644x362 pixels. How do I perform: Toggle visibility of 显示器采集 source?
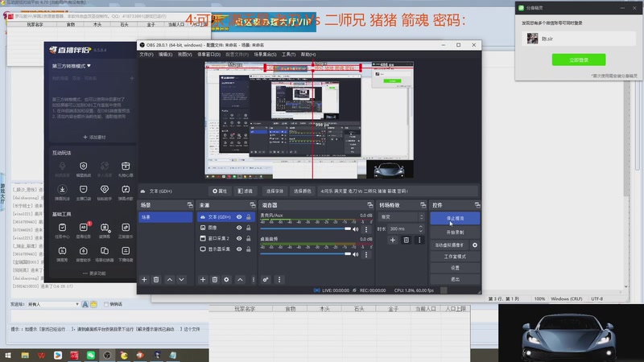239,249
